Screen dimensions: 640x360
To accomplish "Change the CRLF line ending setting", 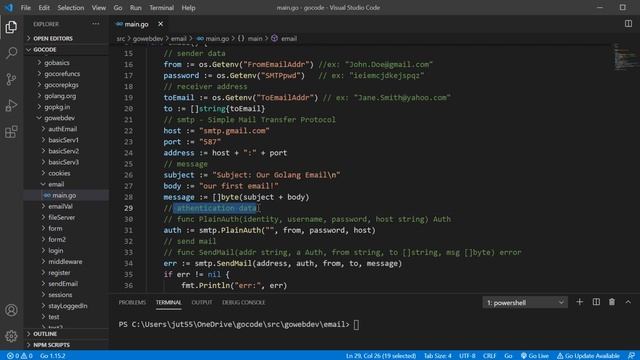I will coord(489,356).
